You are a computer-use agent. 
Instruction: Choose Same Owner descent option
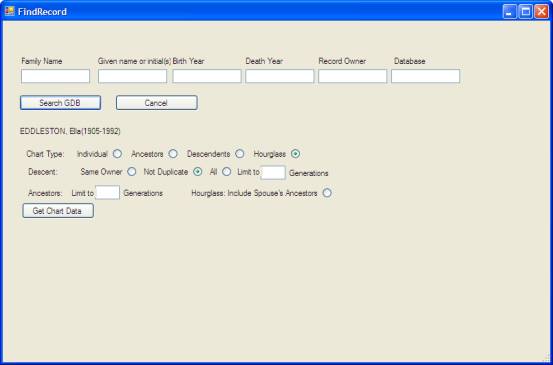point(132,172)
